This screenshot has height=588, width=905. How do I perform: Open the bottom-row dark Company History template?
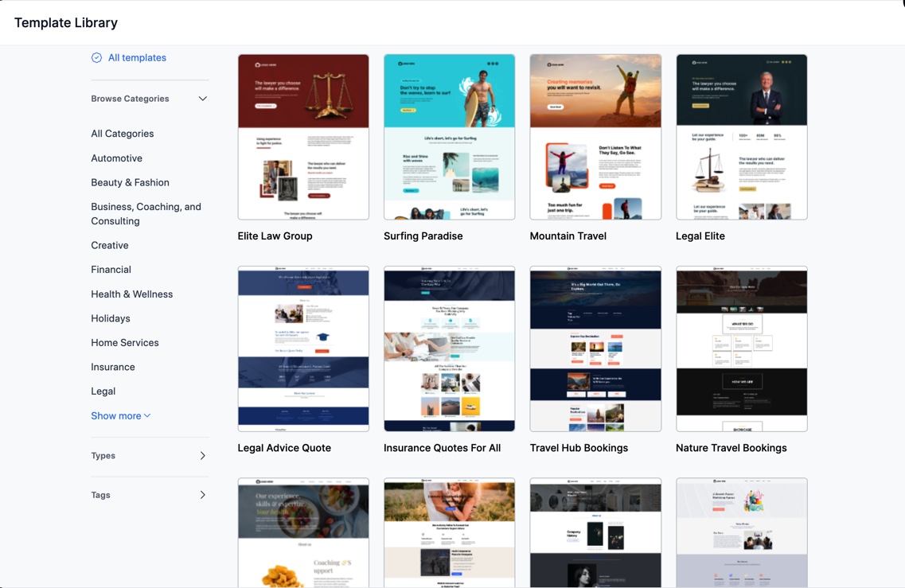tap(595, 532)
